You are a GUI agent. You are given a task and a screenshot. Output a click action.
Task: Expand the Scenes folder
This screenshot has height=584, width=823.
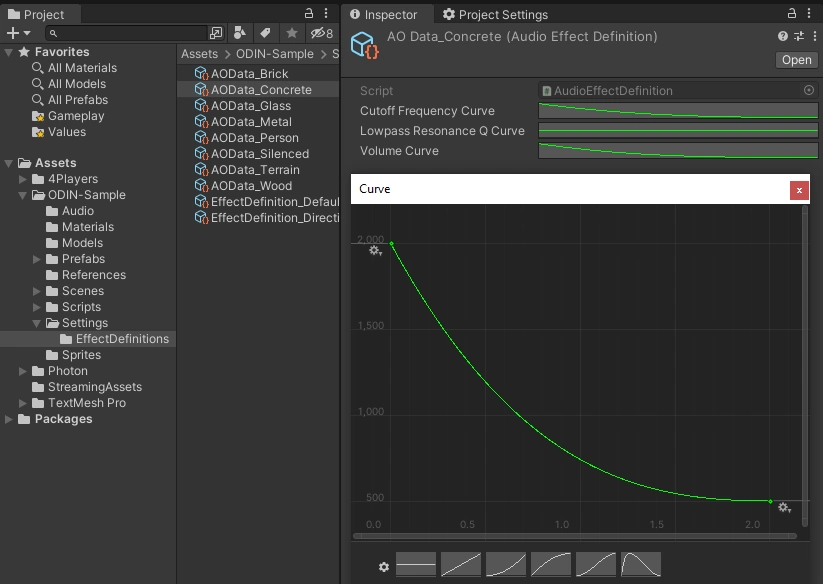[37, 291]
